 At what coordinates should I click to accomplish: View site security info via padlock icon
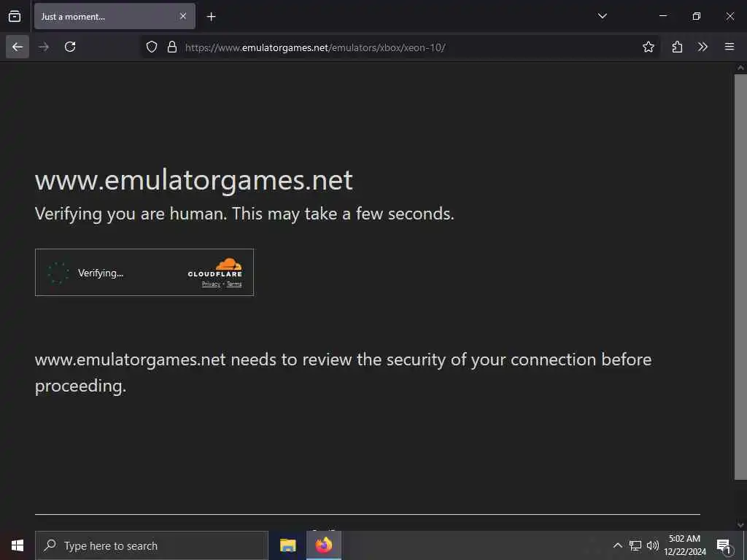(172, 47)
